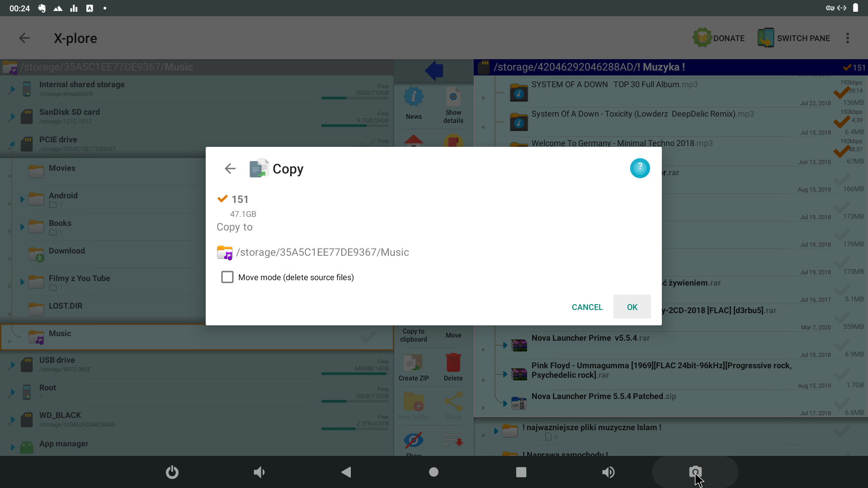Click the Donate beer icon button
Viewport: 868px width, 488px height.
tap(718, 38)
